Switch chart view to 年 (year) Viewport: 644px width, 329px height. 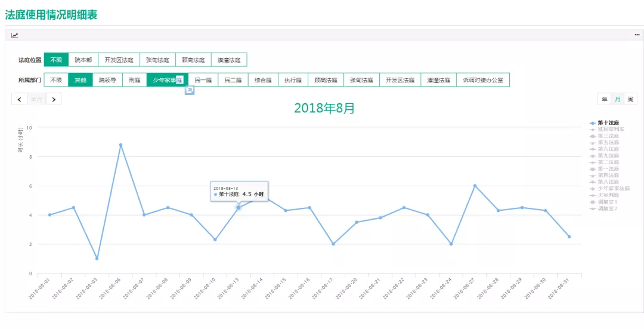[x=605, y=99]
